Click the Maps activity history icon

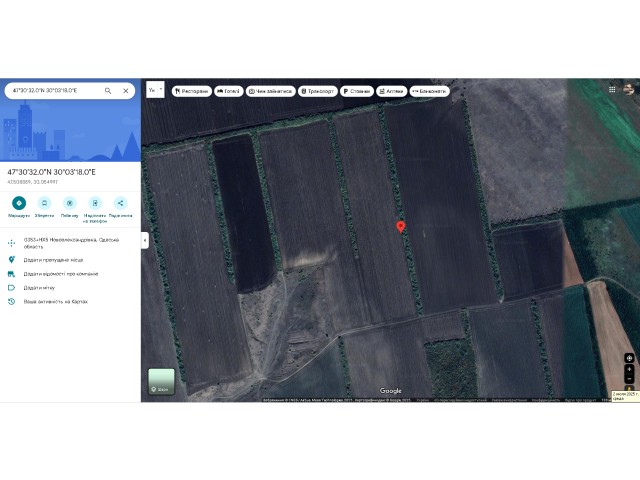(x=11, y=302)
